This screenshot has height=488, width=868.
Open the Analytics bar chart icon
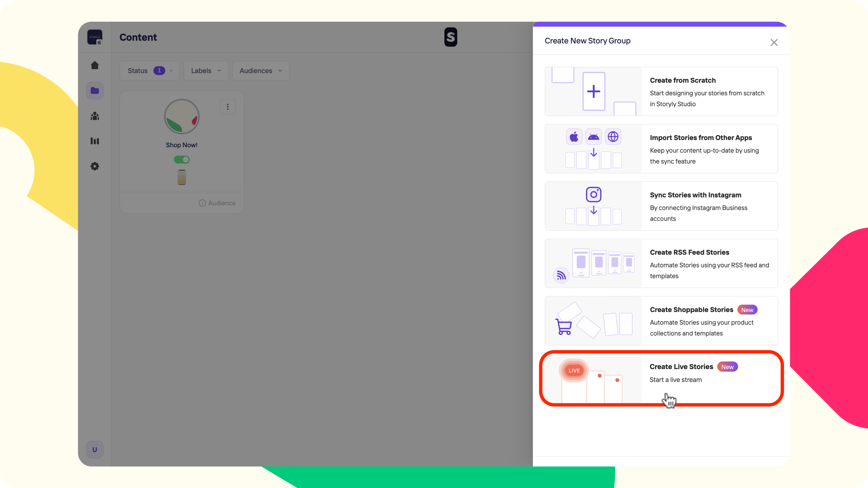pyautogui.click(x=95, y=141)
